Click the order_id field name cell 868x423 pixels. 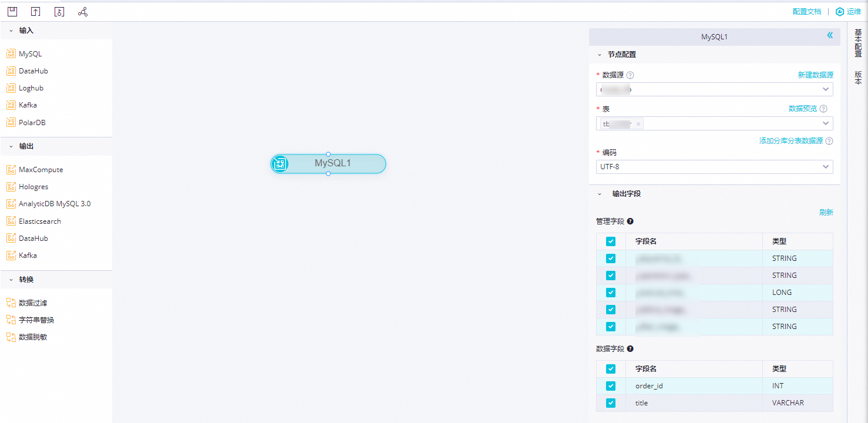[694, 386]
